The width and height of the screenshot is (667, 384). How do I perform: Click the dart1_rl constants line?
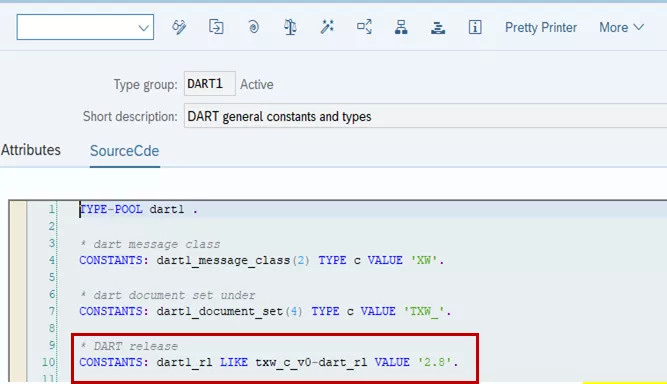pyautogui.click(x=268, y=362)
